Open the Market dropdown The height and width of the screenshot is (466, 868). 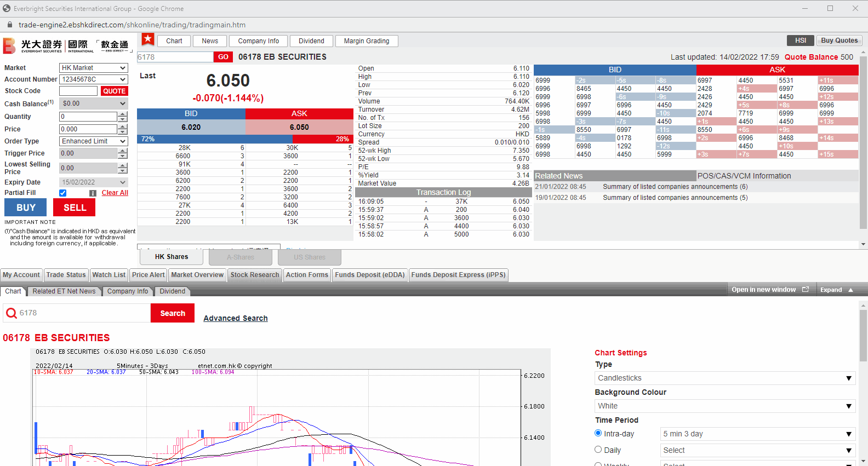pos(94,68)
